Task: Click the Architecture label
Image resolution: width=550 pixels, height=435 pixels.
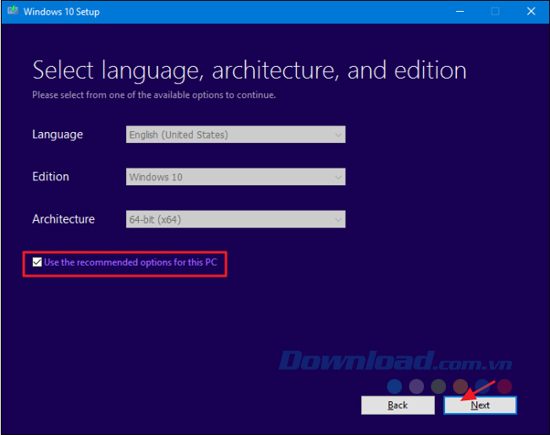Action: [x=63, y=219]
